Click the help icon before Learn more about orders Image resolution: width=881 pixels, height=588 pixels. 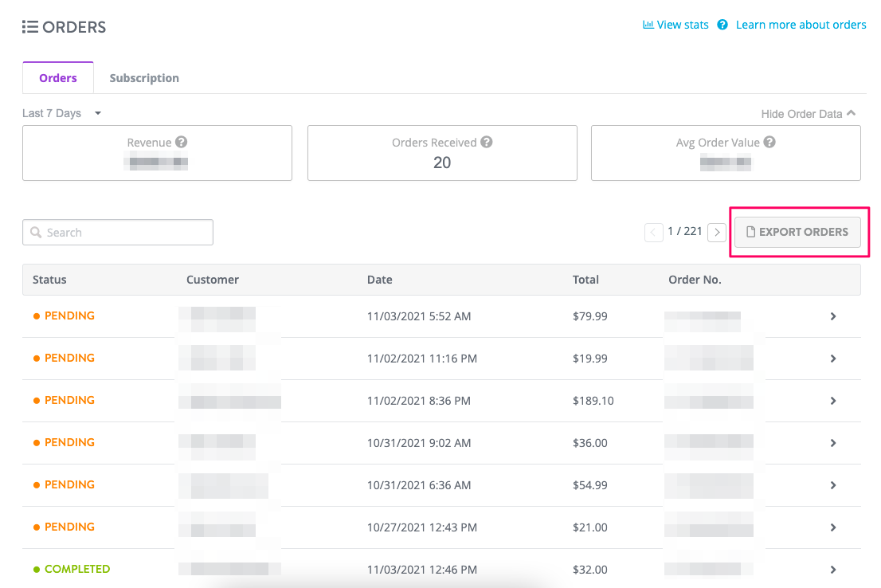(x=722, y=24)
